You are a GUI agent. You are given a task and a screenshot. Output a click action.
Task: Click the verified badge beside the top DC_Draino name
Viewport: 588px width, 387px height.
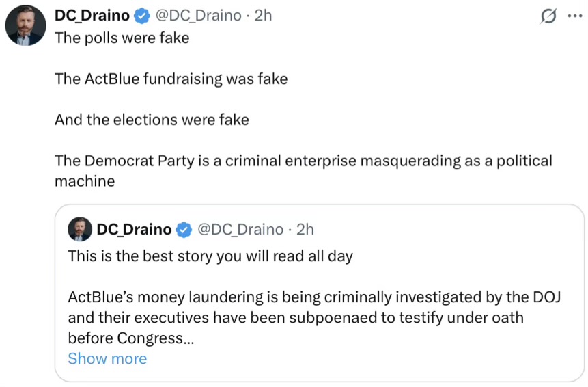[x=142, y=16]
